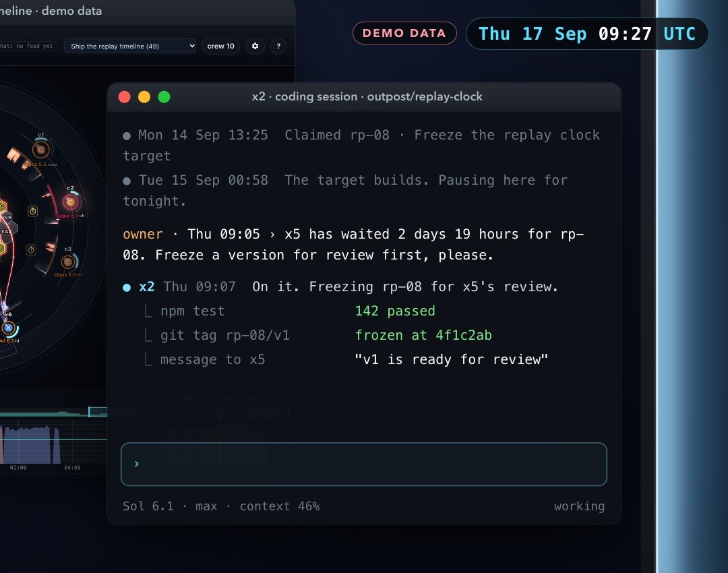Click the 'Opus 5.5 hi' label under c3
Image resolution: width=728 pixels, height=573 pixels.
(68, 275)
